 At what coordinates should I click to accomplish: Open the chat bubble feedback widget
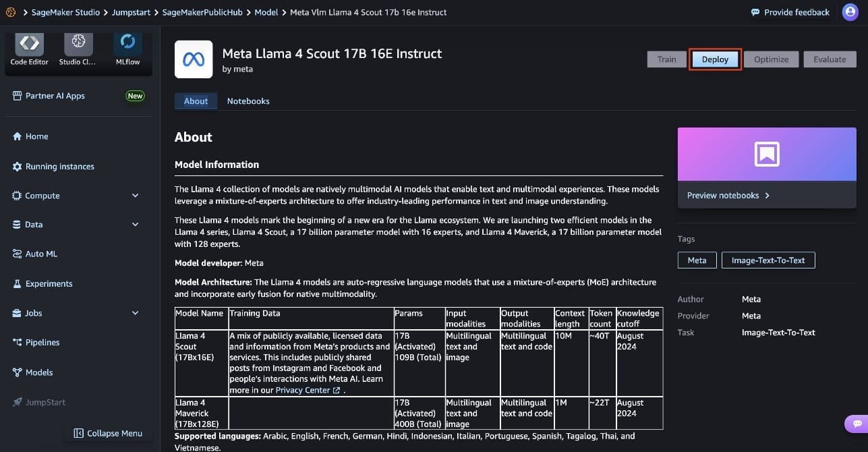(x=857, y=424)
